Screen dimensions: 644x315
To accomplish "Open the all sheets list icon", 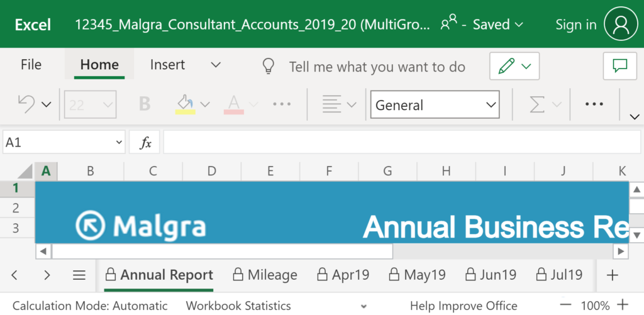I will (x=79, y=275).
